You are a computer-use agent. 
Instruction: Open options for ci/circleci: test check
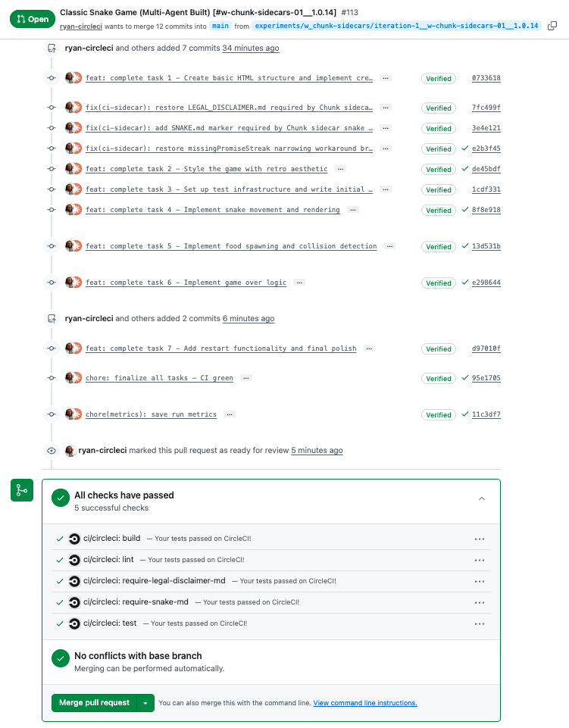tap(480, 624)
